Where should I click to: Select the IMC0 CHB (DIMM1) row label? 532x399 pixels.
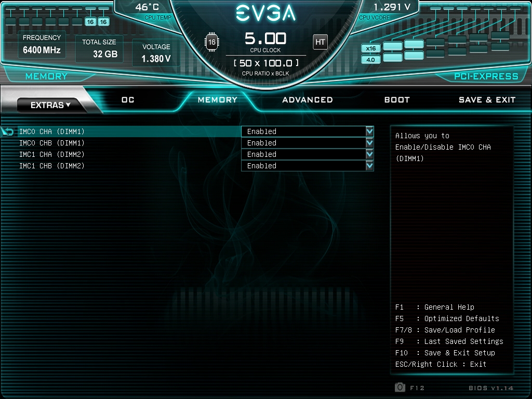pos(52,143)
